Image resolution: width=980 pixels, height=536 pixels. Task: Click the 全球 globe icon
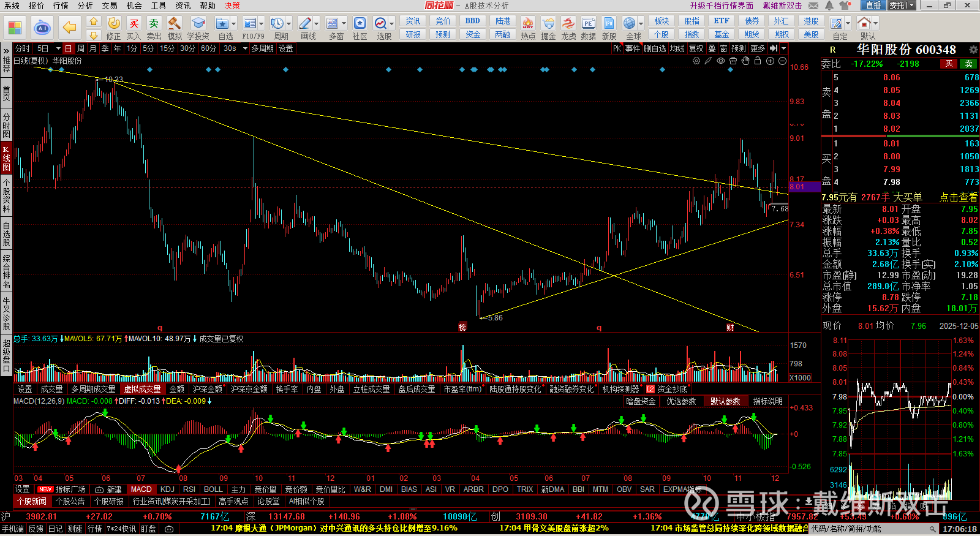coord(629,23)
